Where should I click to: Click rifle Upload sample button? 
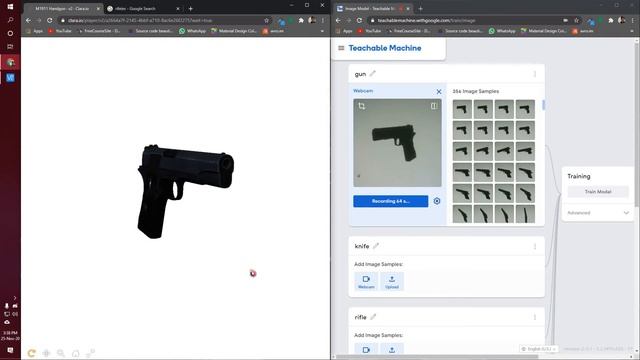click(392, 349)
